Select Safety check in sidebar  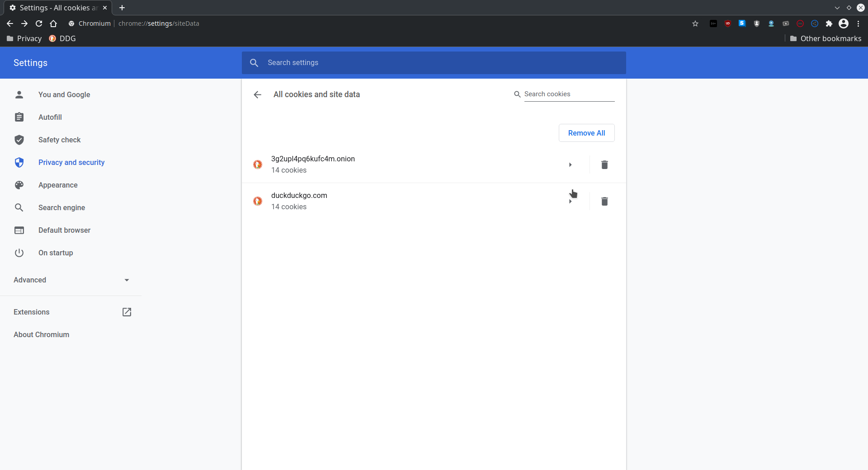point(59,140)
